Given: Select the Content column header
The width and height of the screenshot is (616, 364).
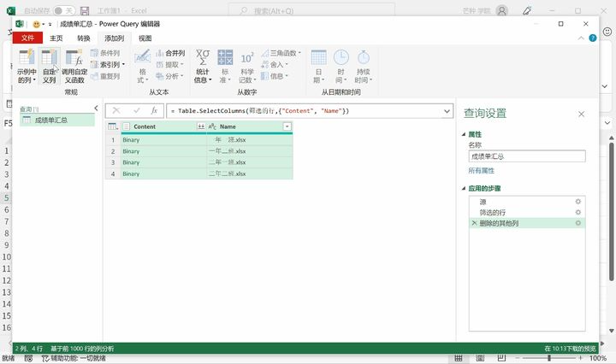Looking at the screenshot, I should (x=163, y=126).
